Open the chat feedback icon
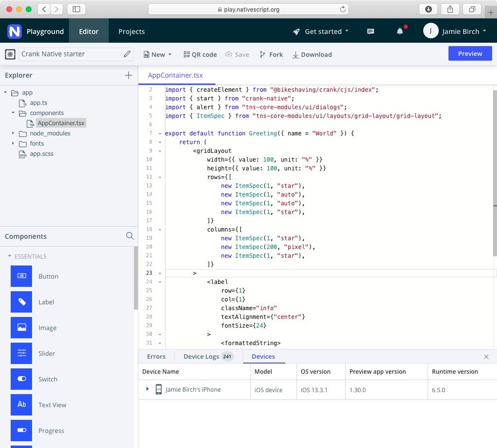This screenshot has height=448, width=497. pyautogui.click(x=370, y=32)
